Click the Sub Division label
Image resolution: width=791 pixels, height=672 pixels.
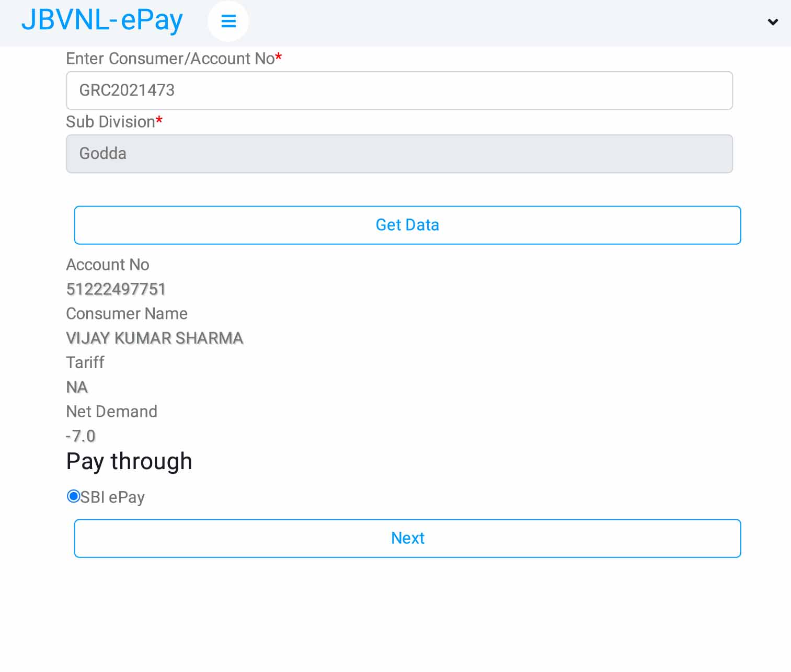(114, 122)
